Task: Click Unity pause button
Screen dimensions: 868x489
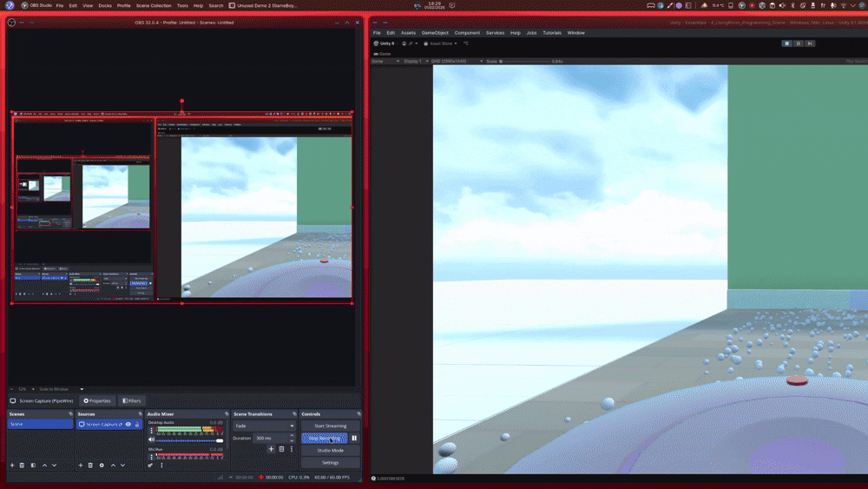Action: 799,43
